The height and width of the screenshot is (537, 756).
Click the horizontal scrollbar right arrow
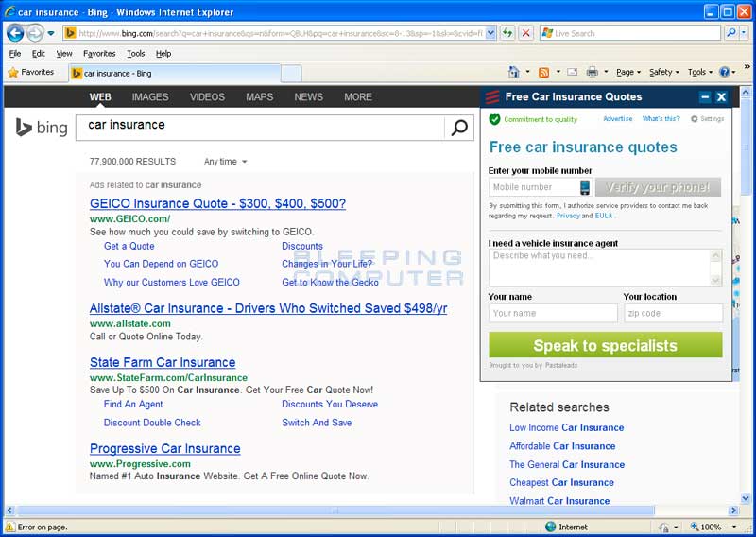point(734,510)
